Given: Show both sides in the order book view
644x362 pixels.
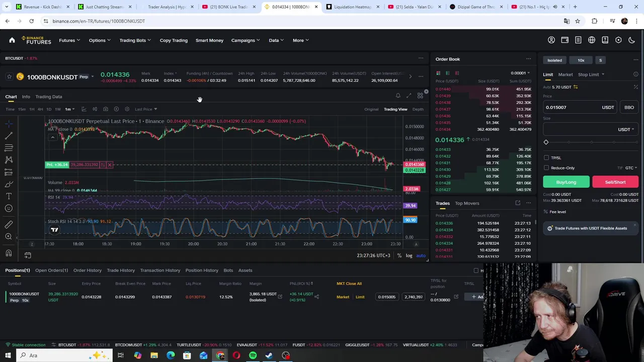Looking at the screenshot, I should click(x=438, y=73).
